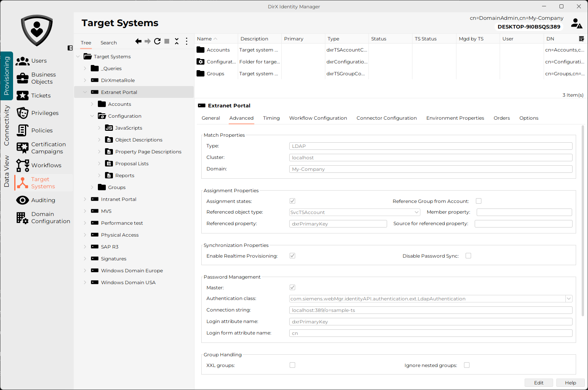Collapse the Extranet Portal tree node
Image resolution: width=588 pixels, height=390 pixels.
pyautogui.click(x=85, y=92)
